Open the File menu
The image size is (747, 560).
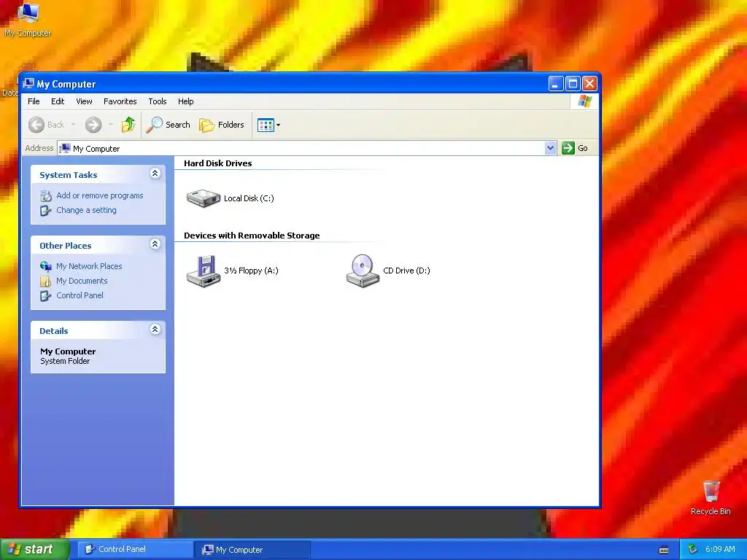click(x=34, y=101)
